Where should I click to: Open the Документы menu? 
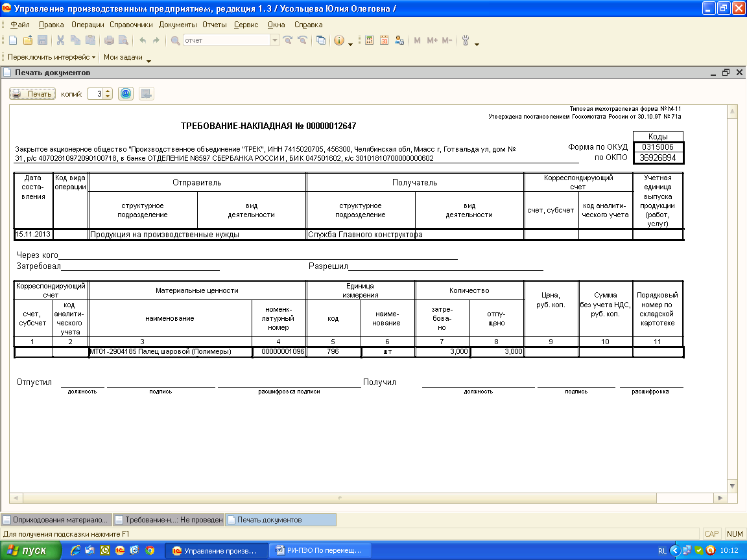tap(178, 25)
